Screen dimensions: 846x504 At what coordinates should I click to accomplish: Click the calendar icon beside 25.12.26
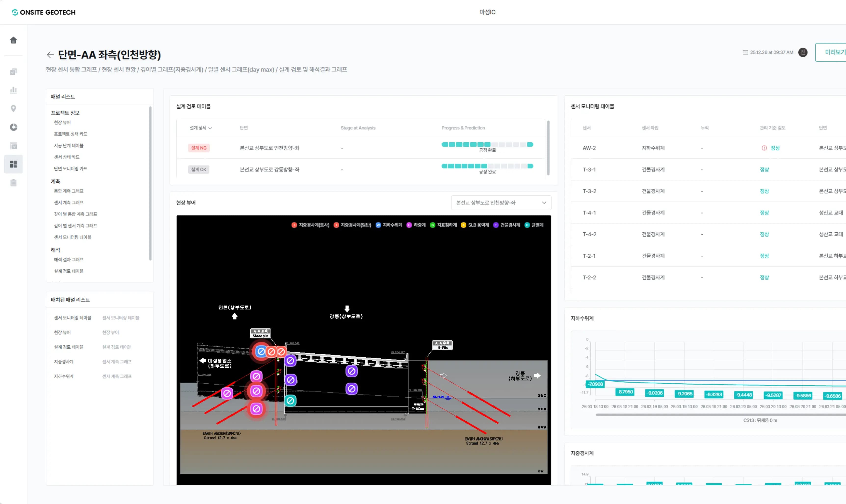coord(745,52)
